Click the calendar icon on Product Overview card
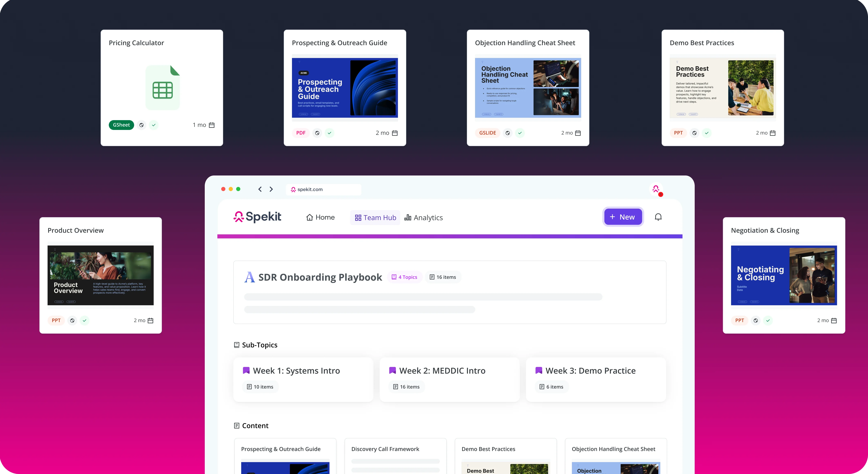 pos(151,321)
